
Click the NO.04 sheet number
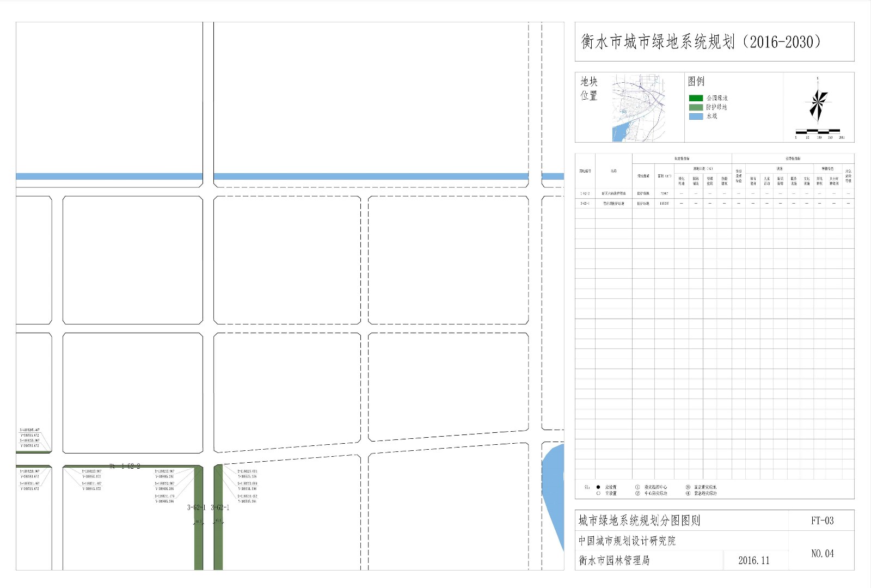(822, 554)
